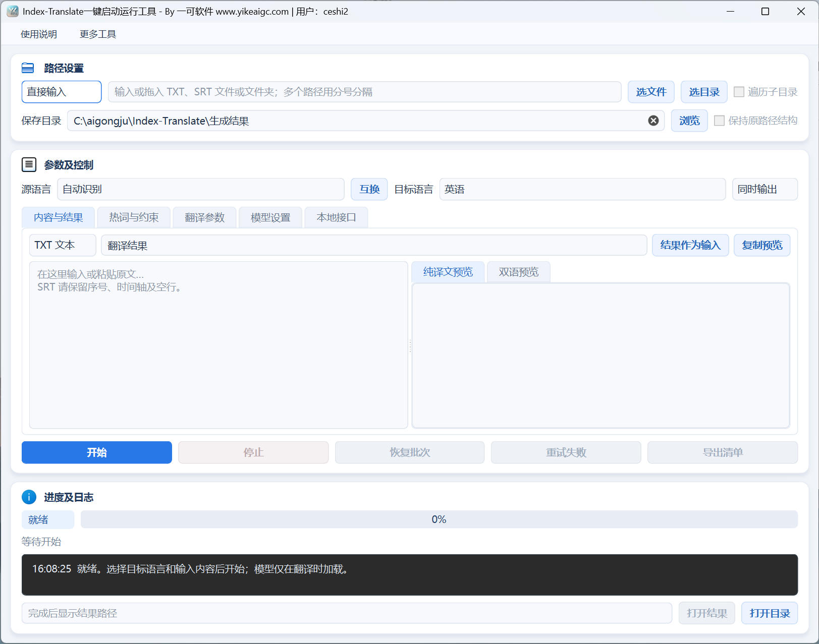Screen dimensions: 819x644
Task: Click the 复制预览 button
Action: (x=762, y=245)
